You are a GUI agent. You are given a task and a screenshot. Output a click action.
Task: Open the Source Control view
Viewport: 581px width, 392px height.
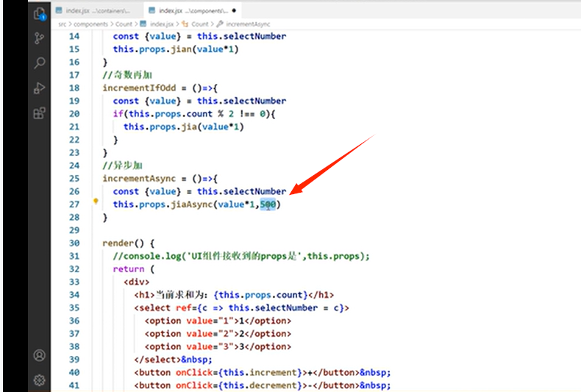point(39,38)
